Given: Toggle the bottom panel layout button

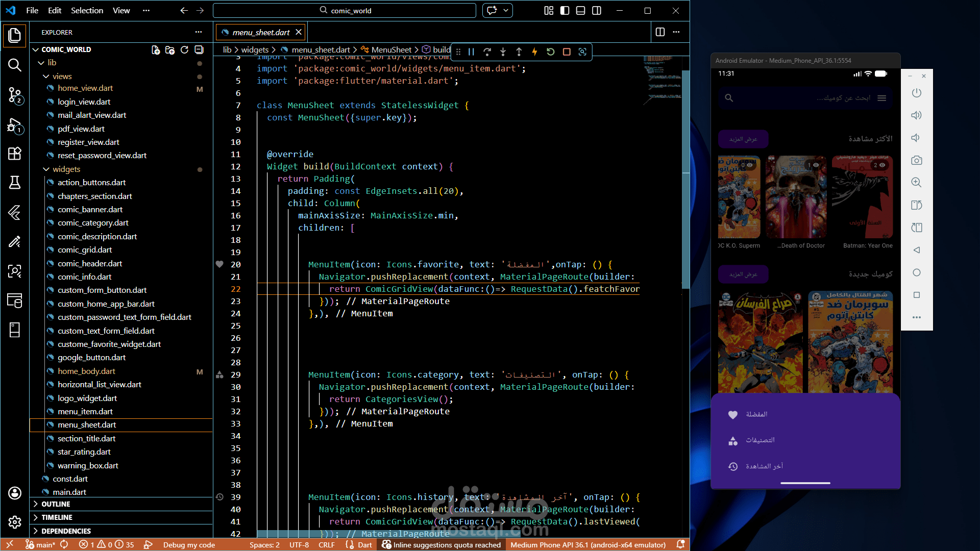Looking at the screenshot, I should pos(580,10).
